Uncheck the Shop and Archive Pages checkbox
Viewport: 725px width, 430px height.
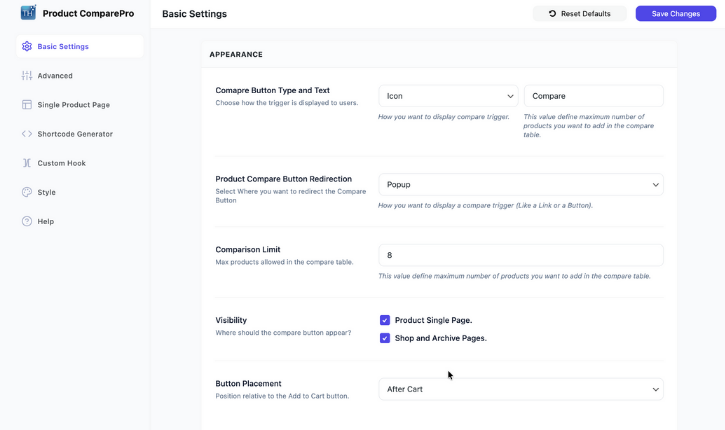pyautogui.click(x=385, y=338)
